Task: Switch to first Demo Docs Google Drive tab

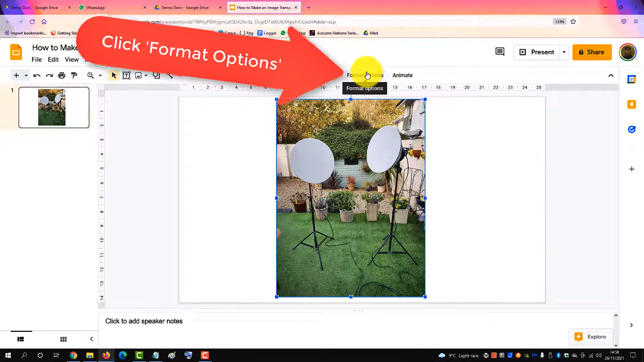Action: 37,8
